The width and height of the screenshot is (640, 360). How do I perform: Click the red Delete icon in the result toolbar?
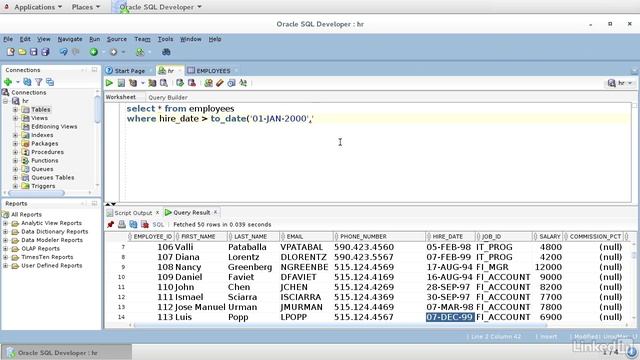[144, 224]
